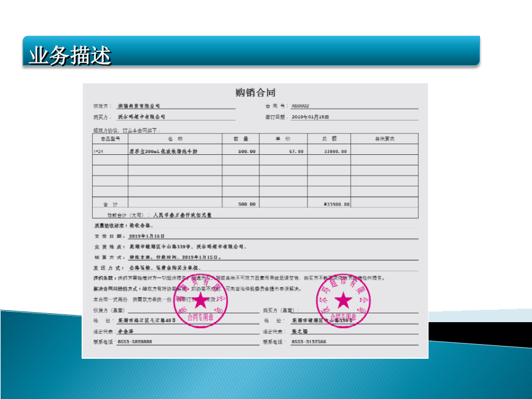Click the contract number value "XS0002"
The width and height of the screenshot is (532, 399).
tap(300, 106)
